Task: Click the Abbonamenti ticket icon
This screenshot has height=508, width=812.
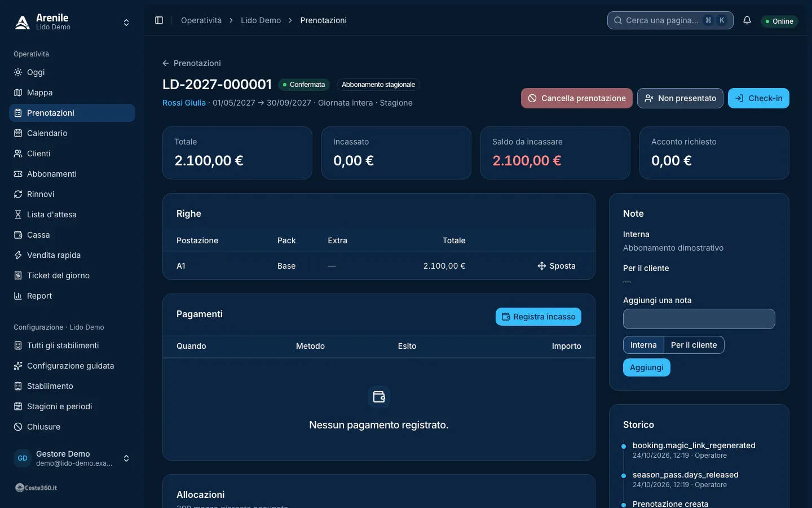Action: click(18, 174)
